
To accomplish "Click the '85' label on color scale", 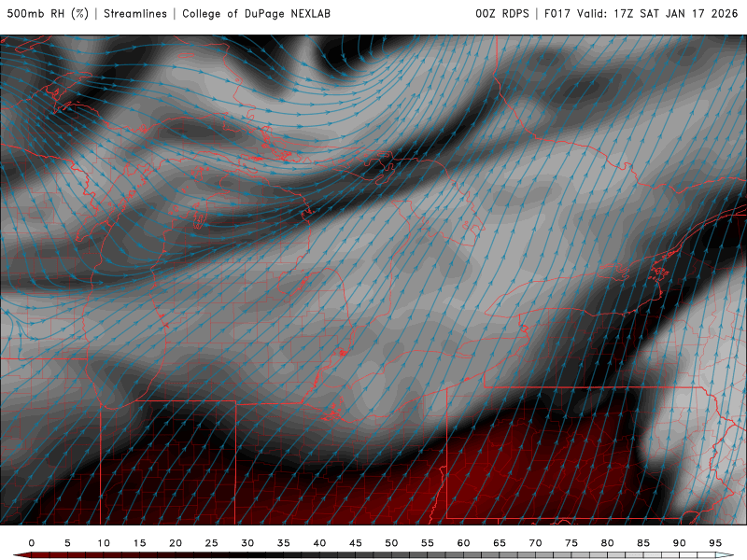I will 643,543.
